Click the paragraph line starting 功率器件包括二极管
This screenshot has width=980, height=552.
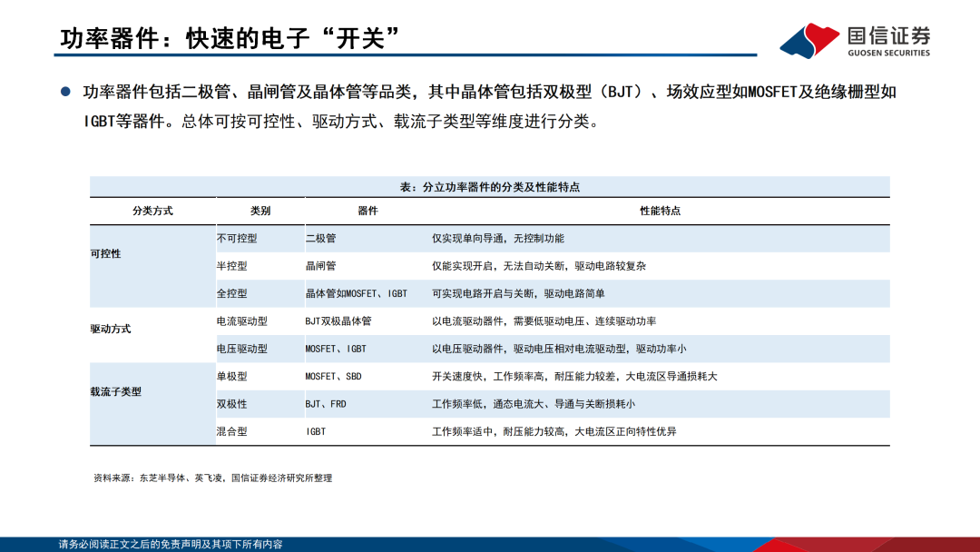point(489,92)
